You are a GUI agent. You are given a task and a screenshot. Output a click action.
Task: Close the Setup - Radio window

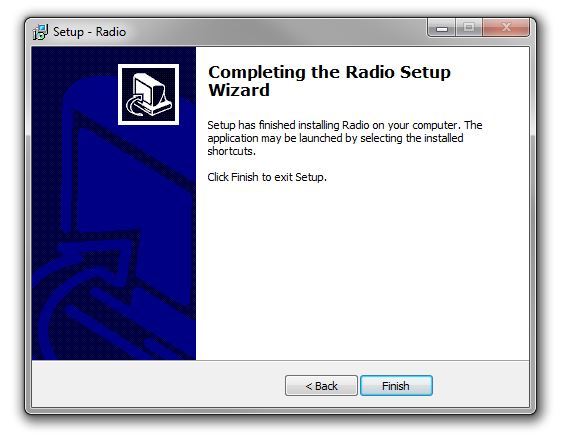coord(506,28)
